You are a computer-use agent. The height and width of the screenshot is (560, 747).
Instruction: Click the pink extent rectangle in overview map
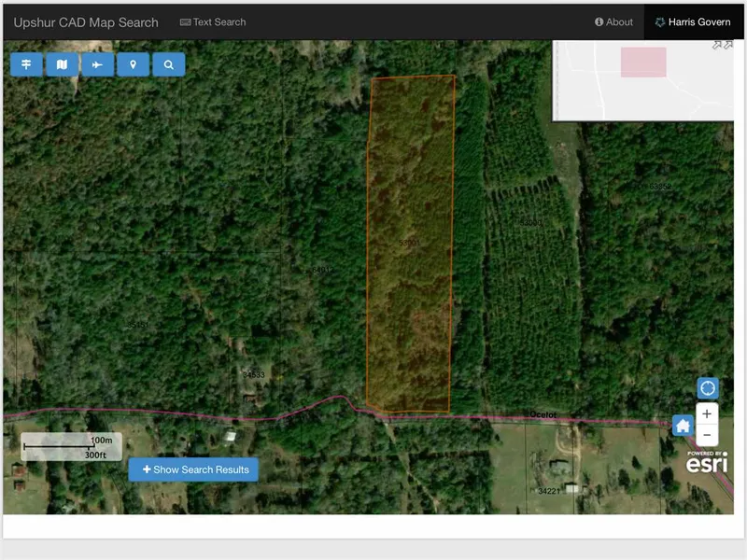tap(643, 63)
